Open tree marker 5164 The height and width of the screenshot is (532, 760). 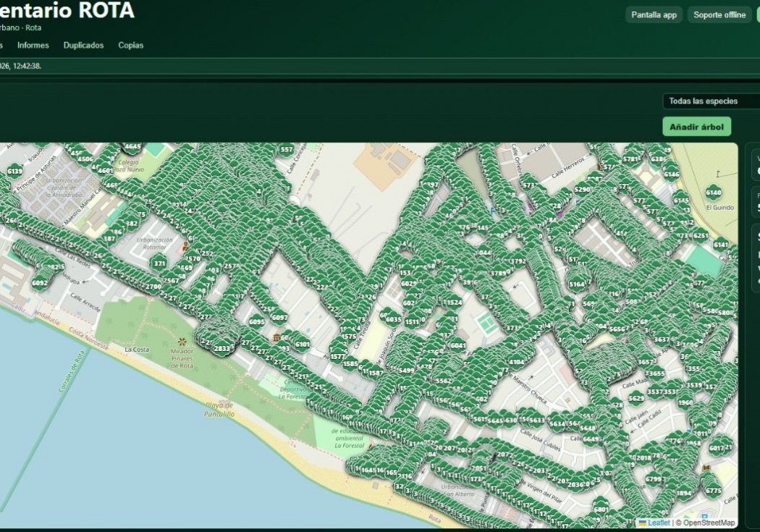coord(577,284)
